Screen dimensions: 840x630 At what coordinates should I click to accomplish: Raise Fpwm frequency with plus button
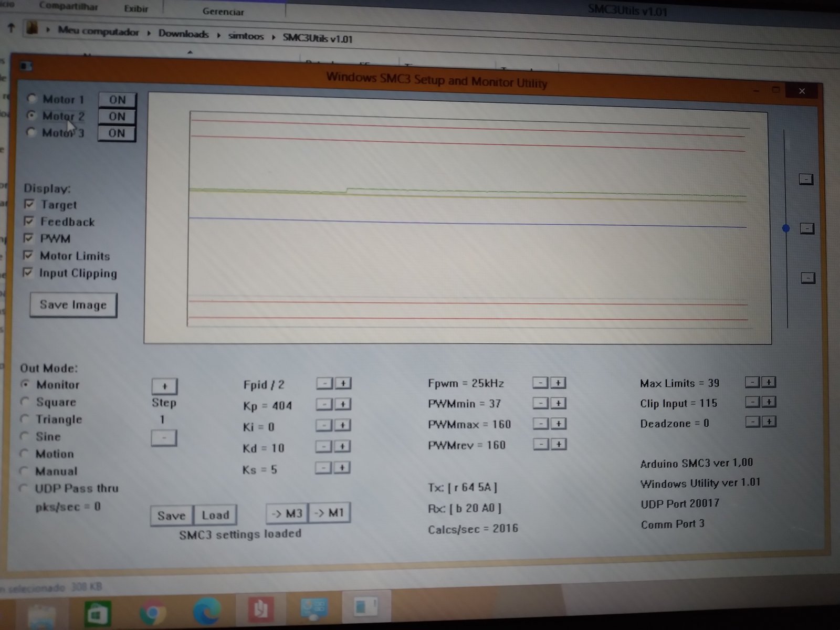[558, 383]
